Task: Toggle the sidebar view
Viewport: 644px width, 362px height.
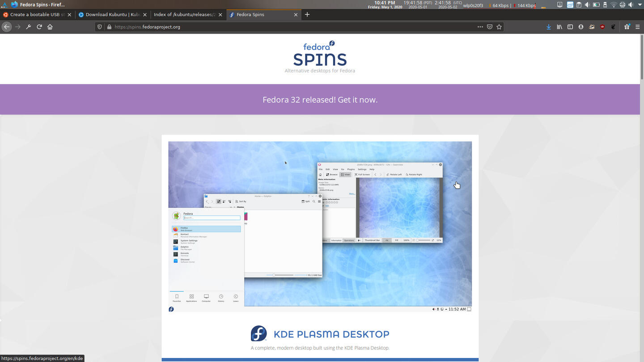Action: (x=570, y=27)
